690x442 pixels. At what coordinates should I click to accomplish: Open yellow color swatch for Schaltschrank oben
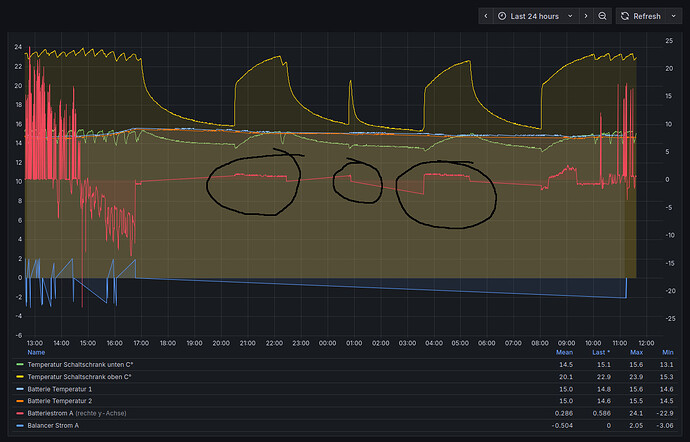pos(20,377)
